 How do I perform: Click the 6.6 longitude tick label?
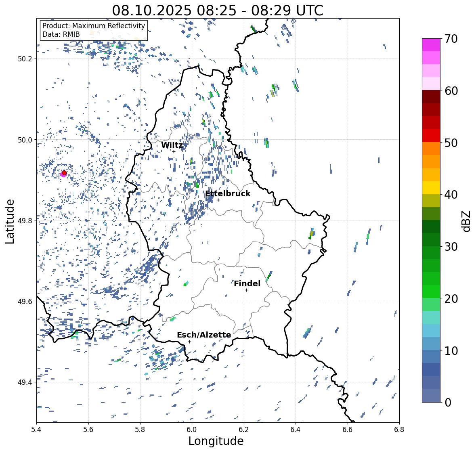[x=348, y=430]
